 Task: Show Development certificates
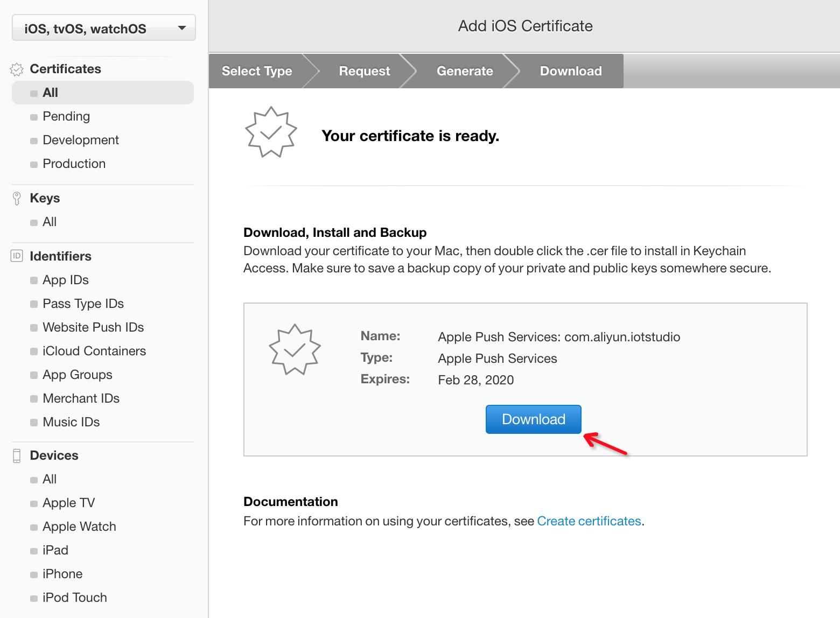81,140
